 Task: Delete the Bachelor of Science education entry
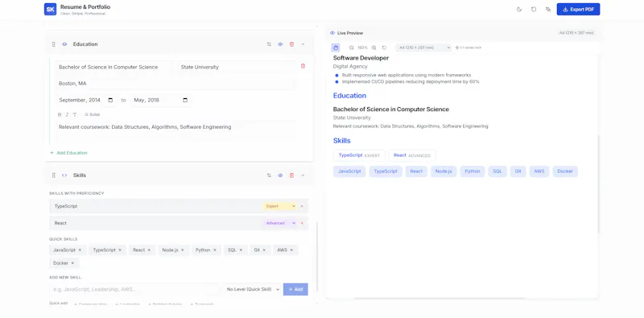pyautogui.click(x=303, y=66)
